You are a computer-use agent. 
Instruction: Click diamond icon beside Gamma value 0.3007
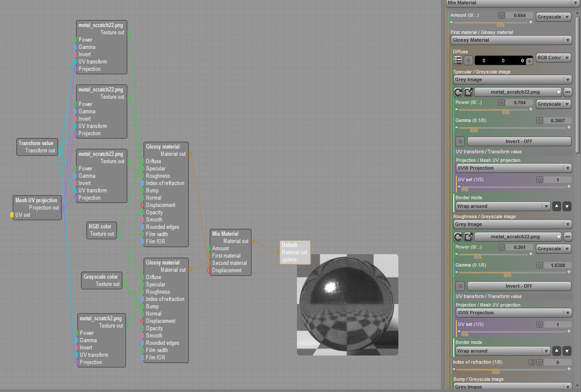(x=539, y=121)
